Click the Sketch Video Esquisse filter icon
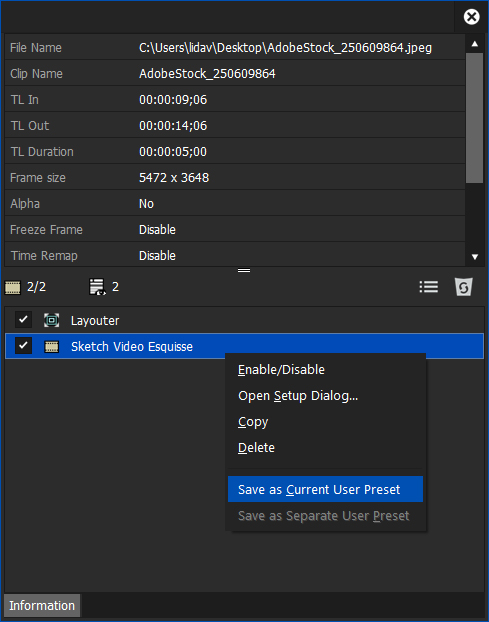This screenshot has height=622, width=489. pos(52,347)
